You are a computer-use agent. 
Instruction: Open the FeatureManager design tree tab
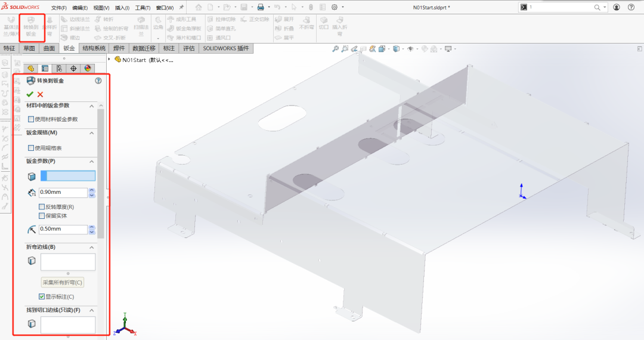point(31,68)
